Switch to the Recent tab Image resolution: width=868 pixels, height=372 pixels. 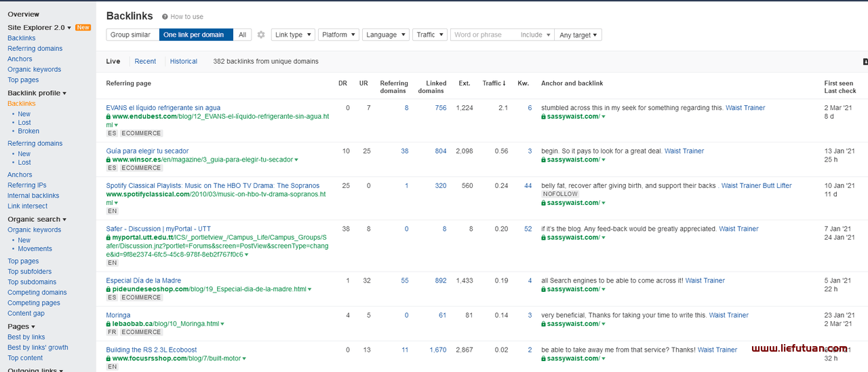pyautogui.click(x=145, y=61)
